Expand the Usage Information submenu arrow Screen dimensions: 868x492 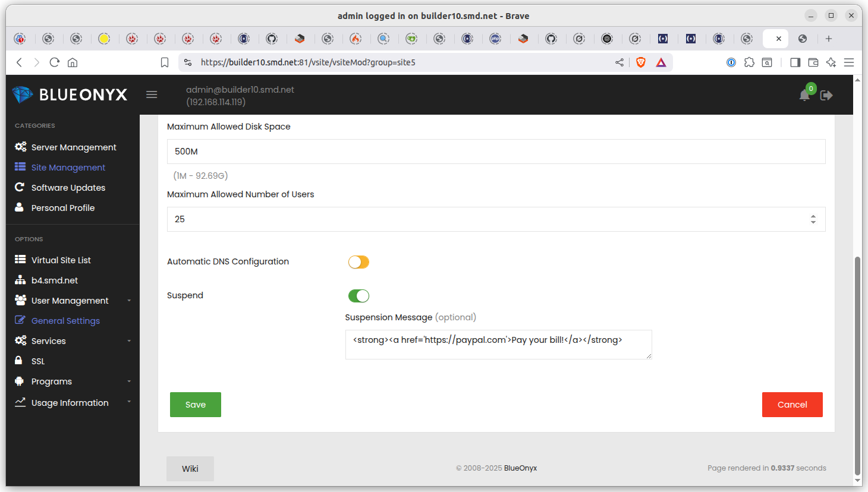[129, 402]
